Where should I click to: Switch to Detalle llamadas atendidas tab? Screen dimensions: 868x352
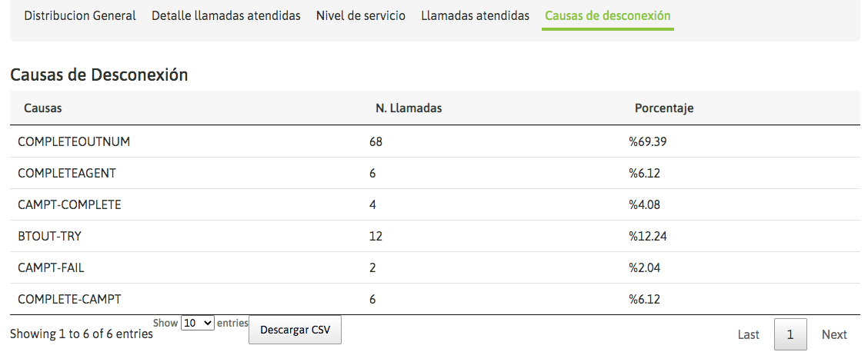(225, 15)
